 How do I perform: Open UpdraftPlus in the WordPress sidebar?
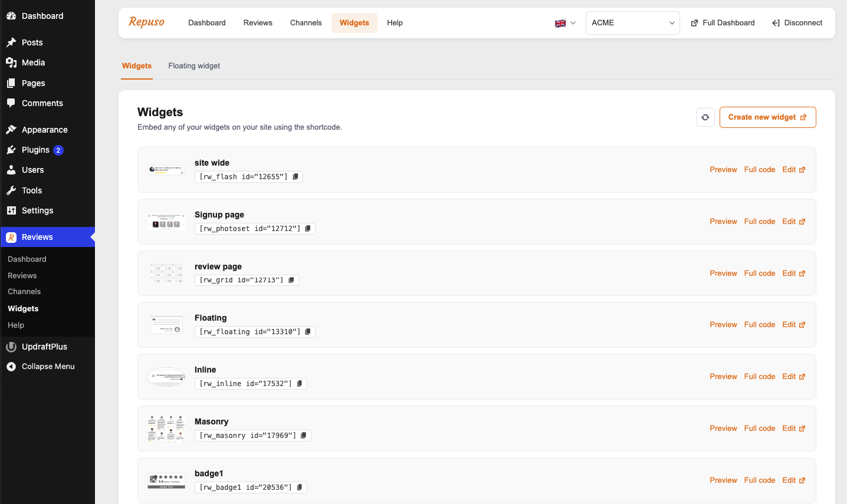[47, 347]
